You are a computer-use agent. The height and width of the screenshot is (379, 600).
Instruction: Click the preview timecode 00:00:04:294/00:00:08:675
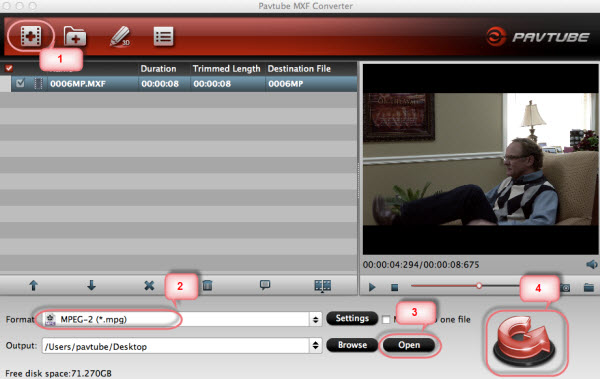pos(421,265)
